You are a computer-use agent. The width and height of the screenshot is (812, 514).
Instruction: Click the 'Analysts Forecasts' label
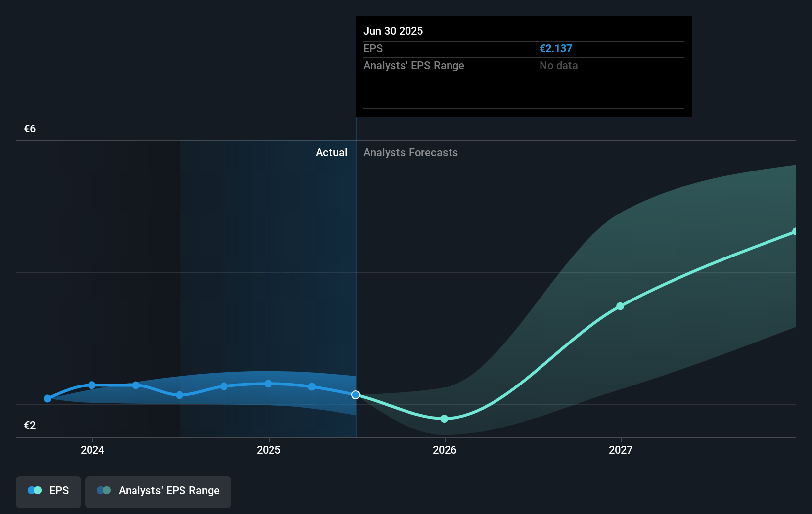[411, 153]
